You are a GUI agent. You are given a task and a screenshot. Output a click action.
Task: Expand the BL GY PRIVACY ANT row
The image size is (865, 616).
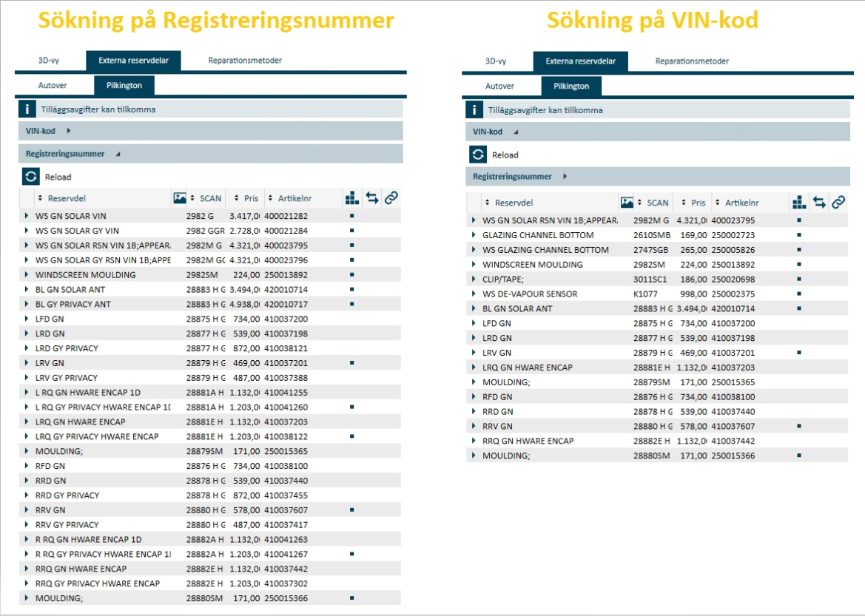click(26, 304)
